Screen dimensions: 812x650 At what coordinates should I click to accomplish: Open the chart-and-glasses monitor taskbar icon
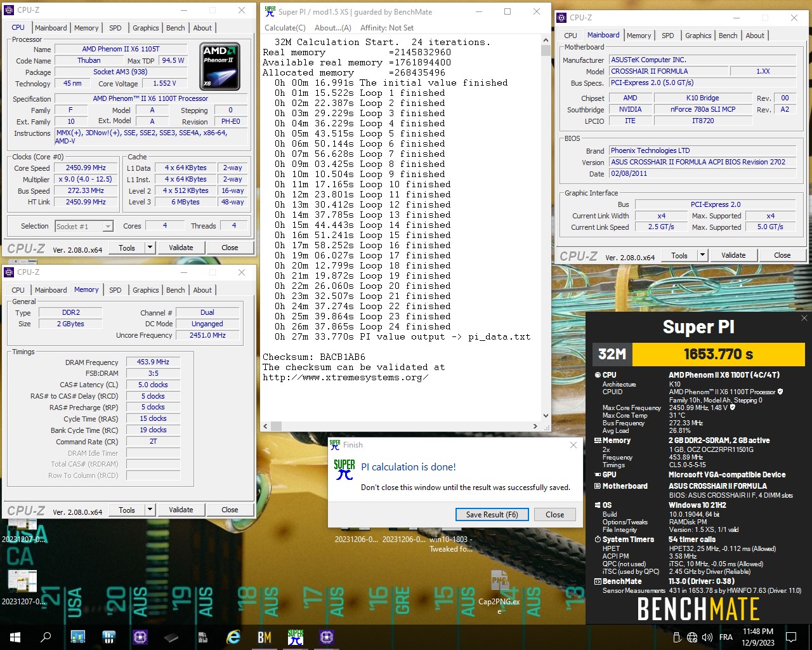click(78, 637)
